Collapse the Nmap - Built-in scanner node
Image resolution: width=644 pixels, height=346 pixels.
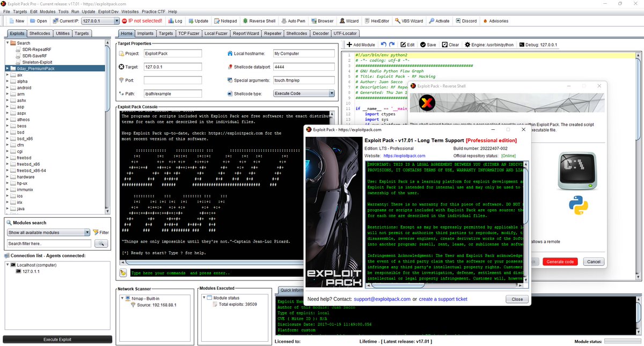point(122,298)
